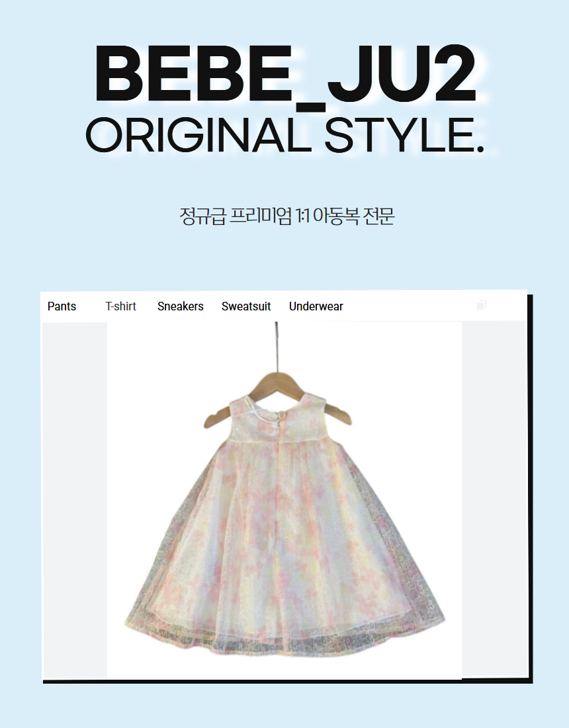Click the Korean subtitle under the heading
Image resolution: width=569 pixels, height=728 pixels.
pos(287,216)
